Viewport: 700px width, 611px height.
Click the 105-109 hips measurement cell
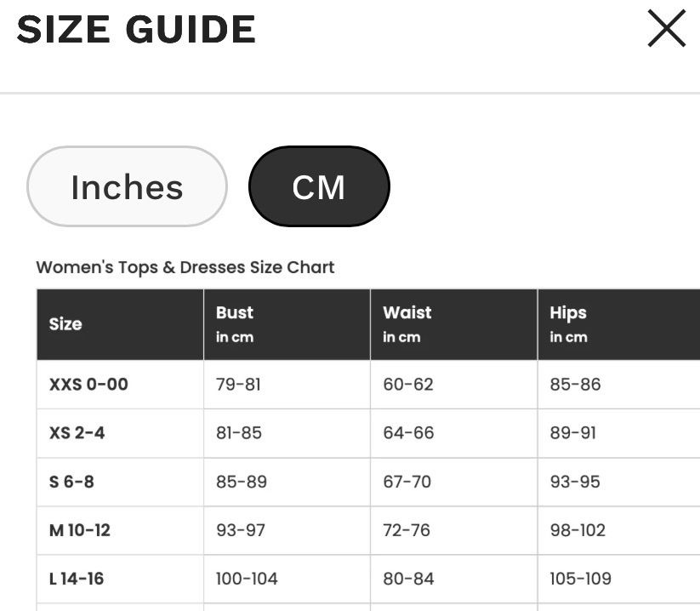click(x=619, y=580)
